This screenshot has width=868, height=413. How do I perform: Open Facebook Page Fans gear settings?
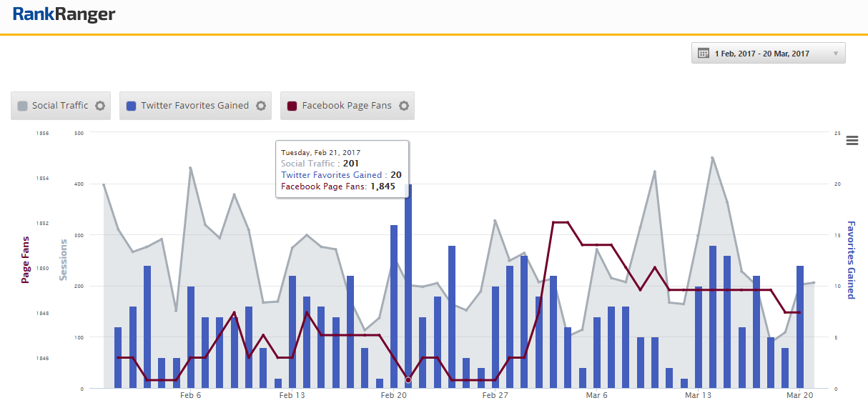pyautogui.click(x=404, y=106)
